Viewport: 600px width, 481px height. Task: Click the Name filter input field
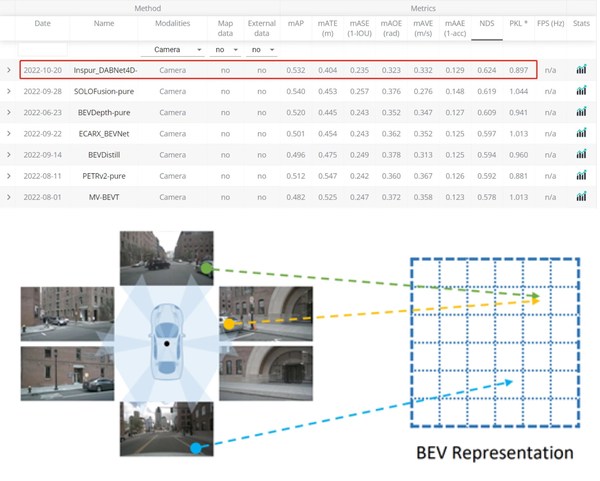pyautogui.click(x=104, y=49)
